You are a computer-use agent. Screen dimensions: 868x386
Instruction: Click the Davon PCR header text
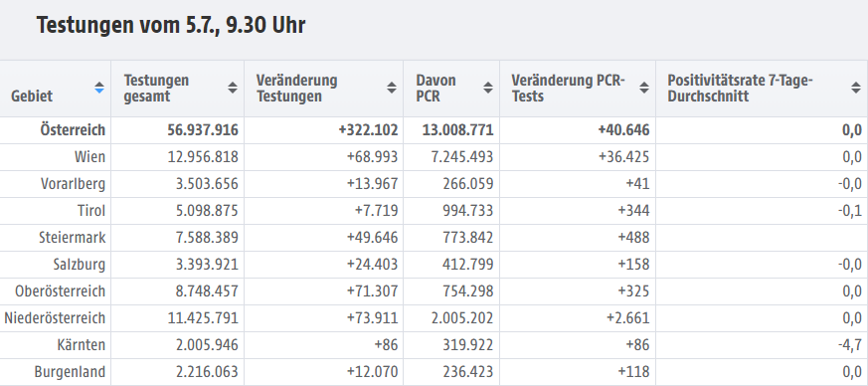436,89
